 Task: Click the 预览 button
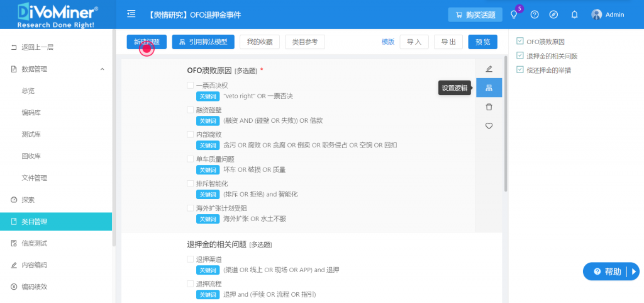click(482, 42)
